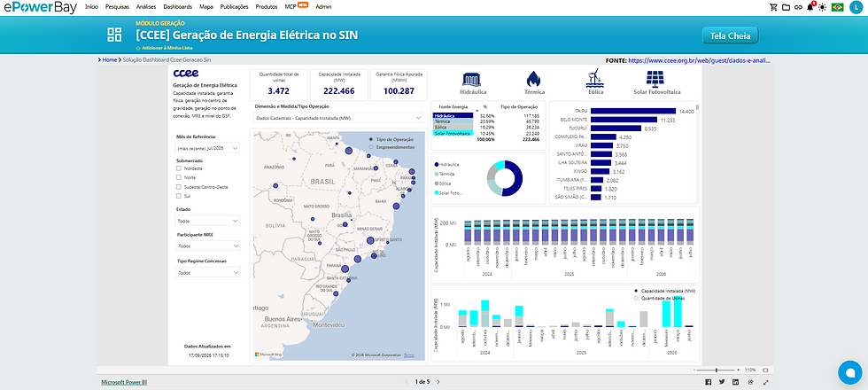Viewport: 868px width, 390px height.
Task: Open the Microsoft Power BI link
Action: pyautogui.click(x=125, y=382)
